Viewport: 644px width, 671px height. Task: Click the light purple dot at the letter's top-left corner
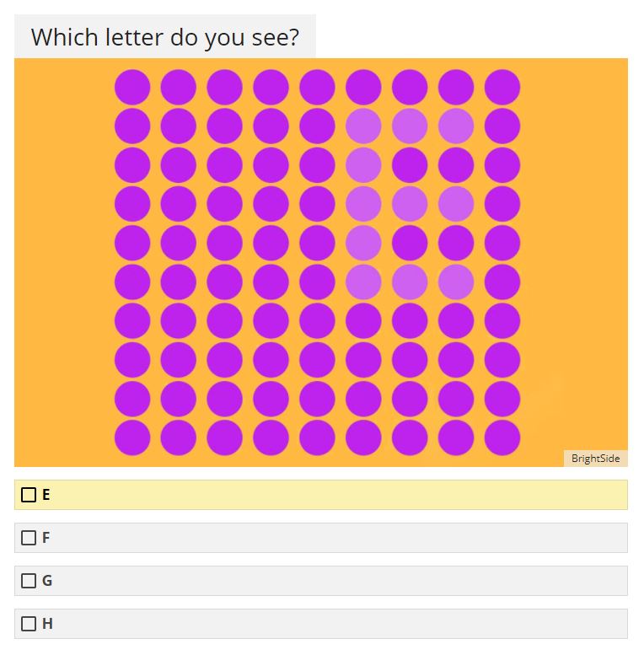(363, 126)
